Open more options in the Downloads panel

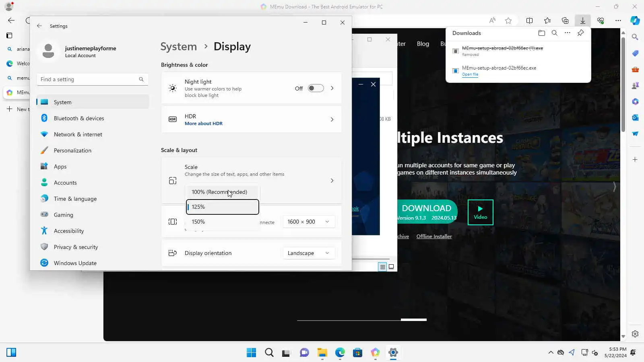[568, 33]
